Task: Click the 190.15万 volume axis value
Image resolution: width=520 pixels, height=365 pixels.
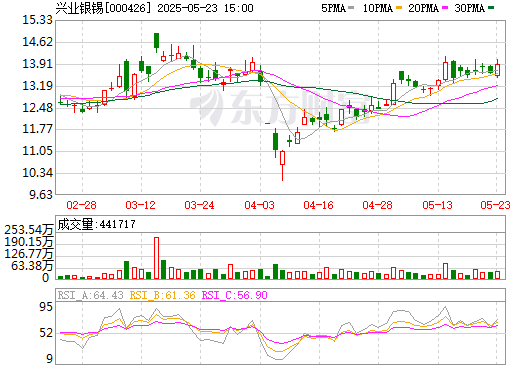Action: [x=29, y=242]
